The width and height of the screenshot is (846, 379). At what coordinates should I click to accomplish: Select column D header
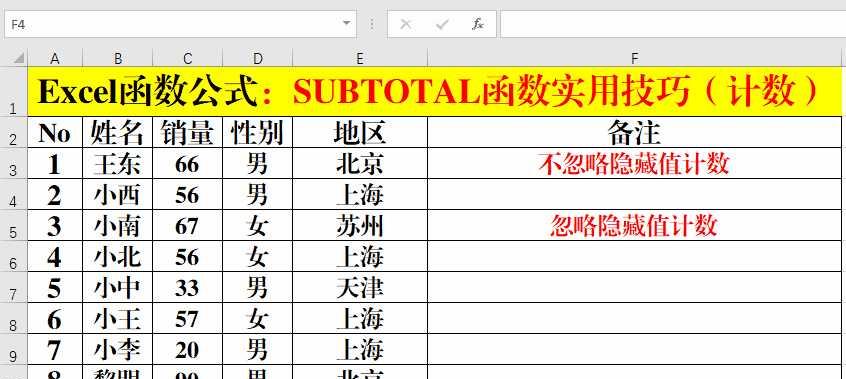pyautogui.click(x=257, y=58)
